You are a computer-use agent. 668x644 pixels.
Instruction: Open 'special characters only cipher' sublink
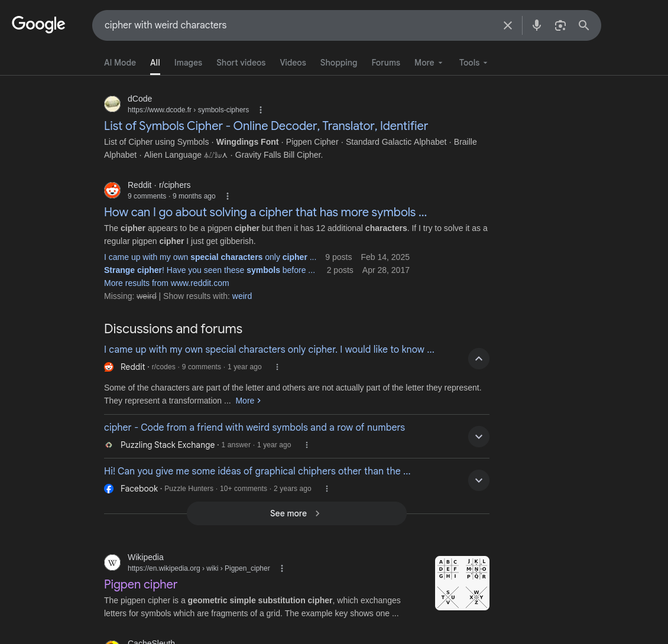click(x=210, y=257)
